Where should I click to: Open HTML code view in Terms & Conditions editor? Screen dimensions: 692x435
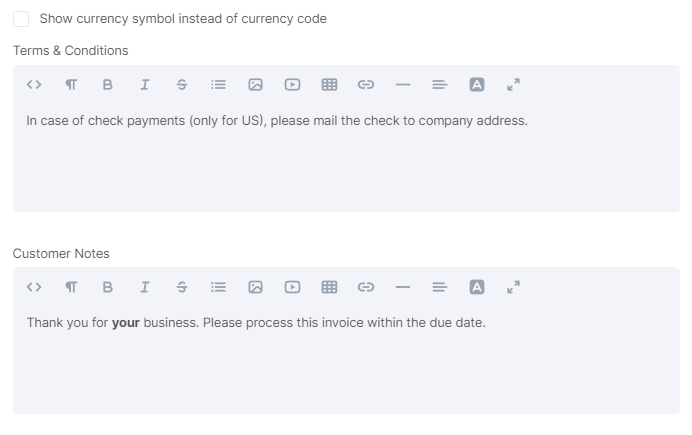coord(34,84)
